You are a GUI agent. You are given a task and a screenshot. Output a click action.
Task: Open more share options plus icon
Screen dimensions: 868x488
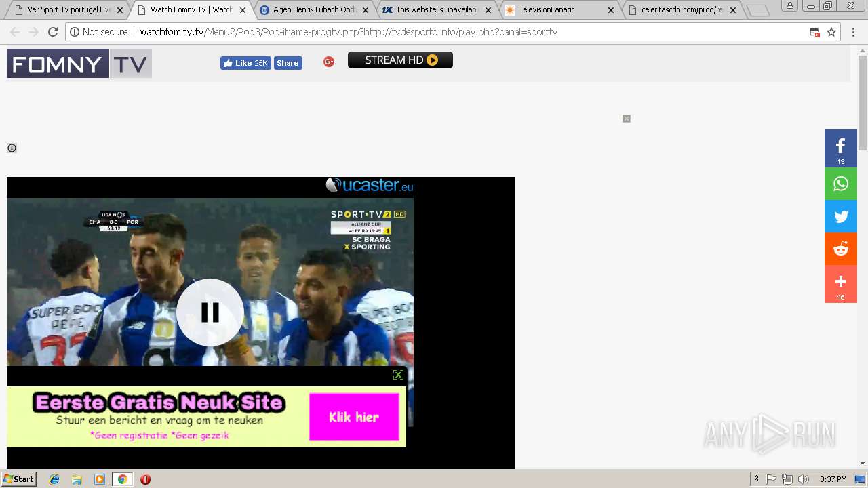click(x=841, y=283)
